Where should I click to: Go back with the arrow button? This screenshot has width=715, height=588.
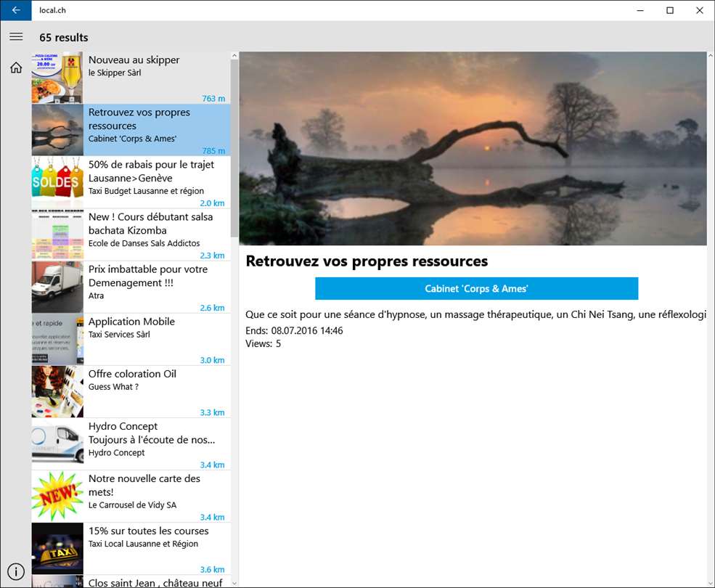[16, 10]
